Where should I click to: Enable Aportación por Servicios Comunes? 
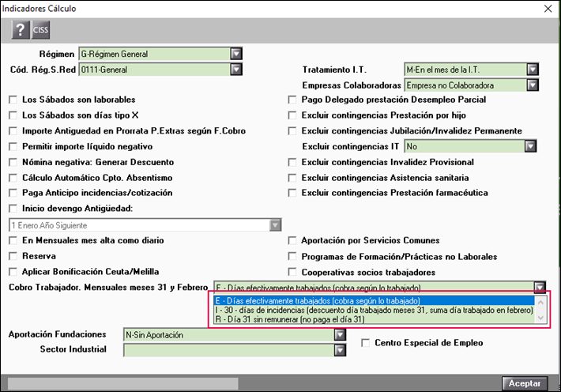point(292,240)
